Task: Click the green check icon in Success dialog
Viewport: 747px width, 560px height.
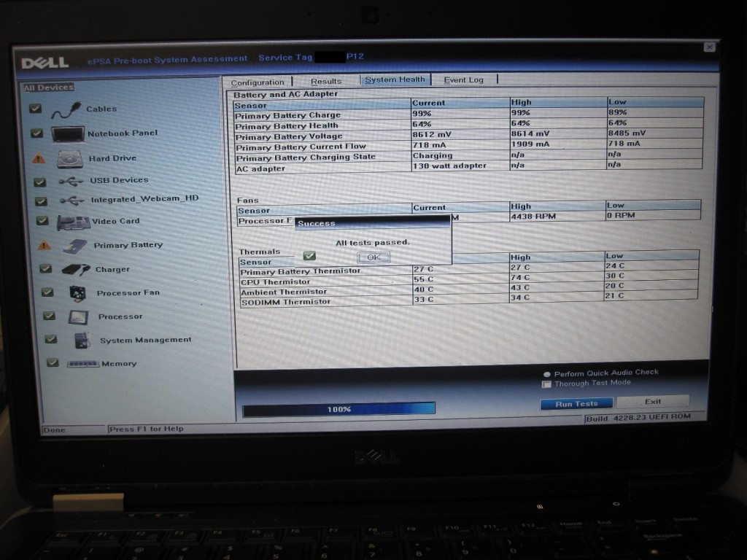Action: (x=309, y=256)
